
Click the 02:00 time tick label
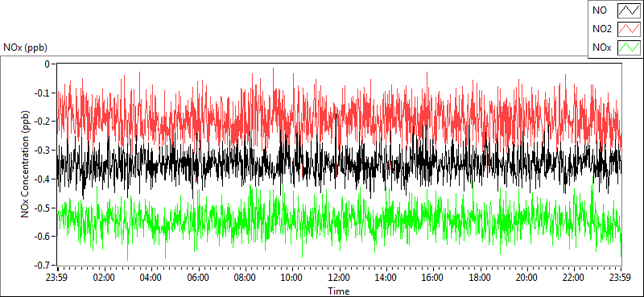click(x=105, y=277)
